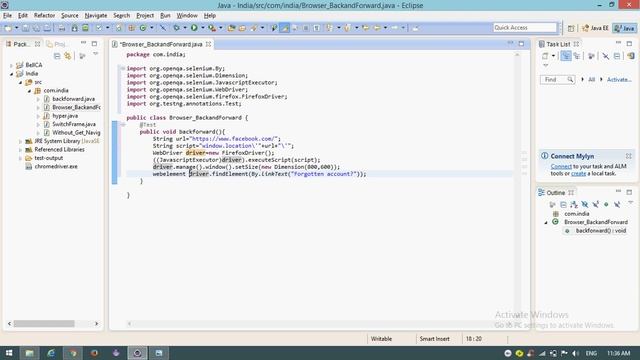Image resolution: width=640 pixels, height=360 pixels.
Task: Click the horizontal scrollbar in Package Explorer
Action: click(x=44, y=324)
